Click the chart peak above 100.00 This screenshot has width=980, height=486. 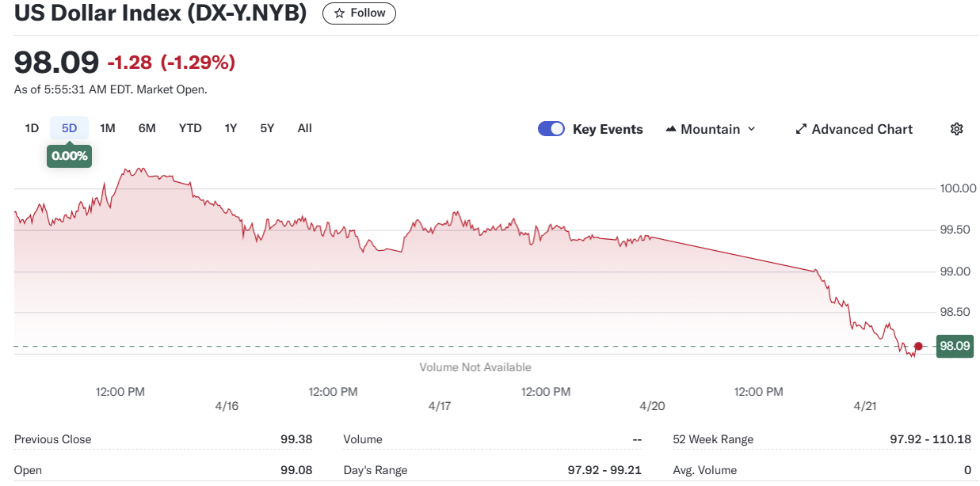[x=139, y=169]
